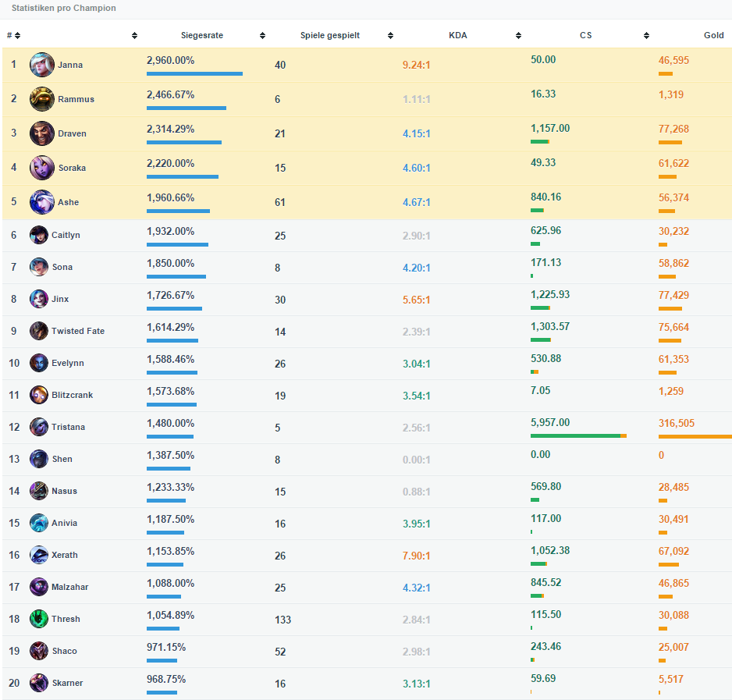Click the Tristana champion portrait
The image size is (732, 700).
click(39, 427)
